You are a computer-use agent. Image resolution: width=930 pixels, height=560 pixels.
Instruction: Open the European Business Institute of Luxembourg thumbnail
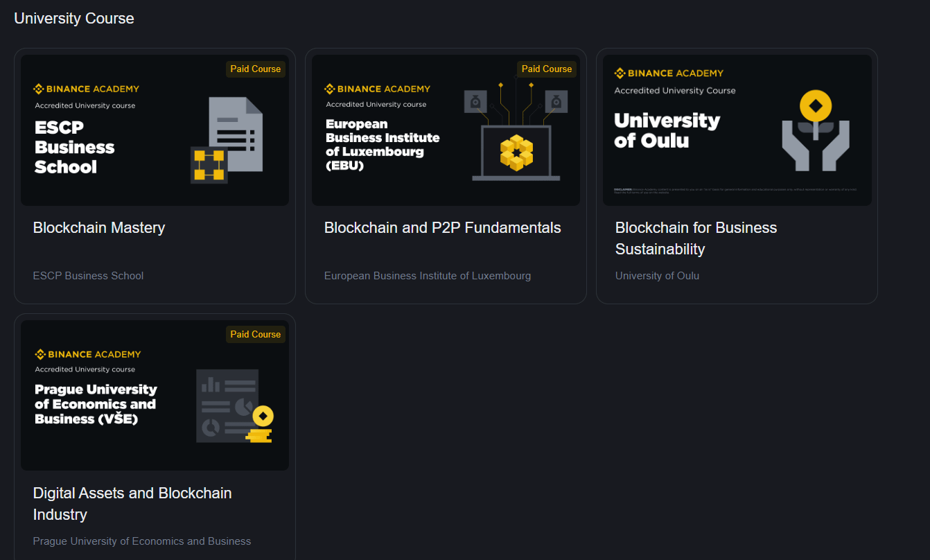tap(446, 130)
